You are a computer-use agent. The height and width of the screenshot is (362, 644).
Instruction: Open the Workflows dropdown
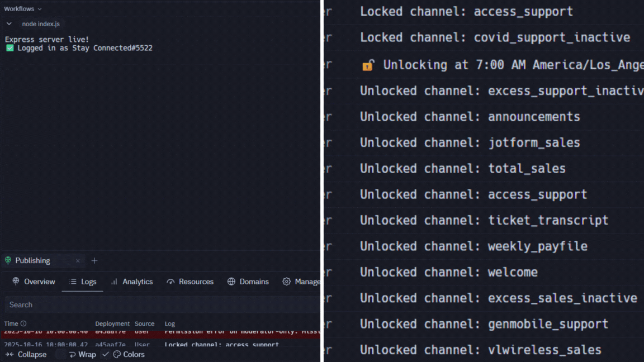(x=22, y=9)
